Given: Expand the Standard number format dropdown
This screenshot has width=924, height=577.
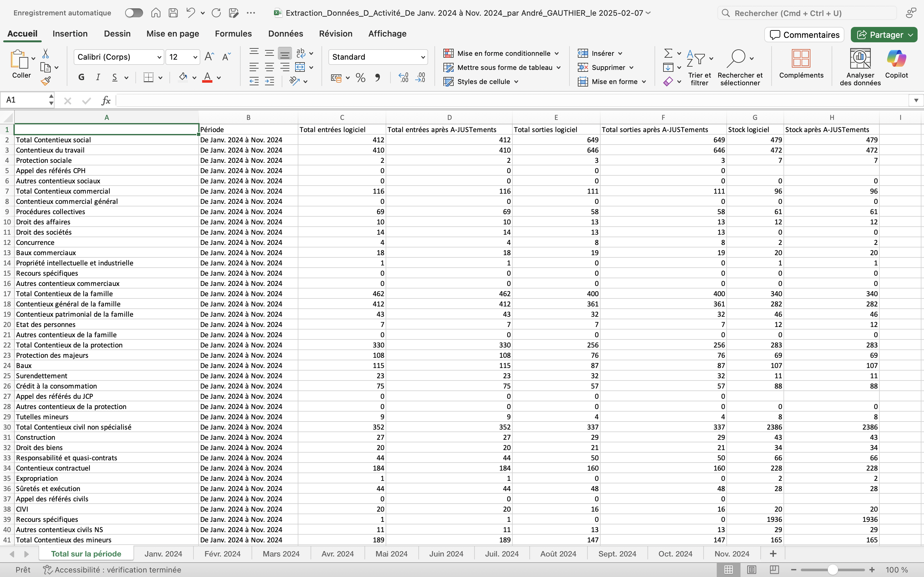Looking at the screenshot, I should tap(423, 57).
